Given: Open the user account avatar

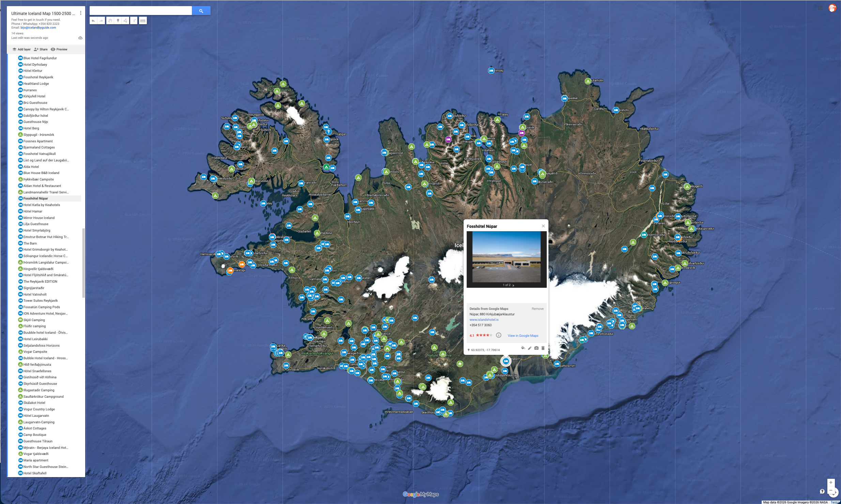Looking at the screenshot, I should point(832,8).
